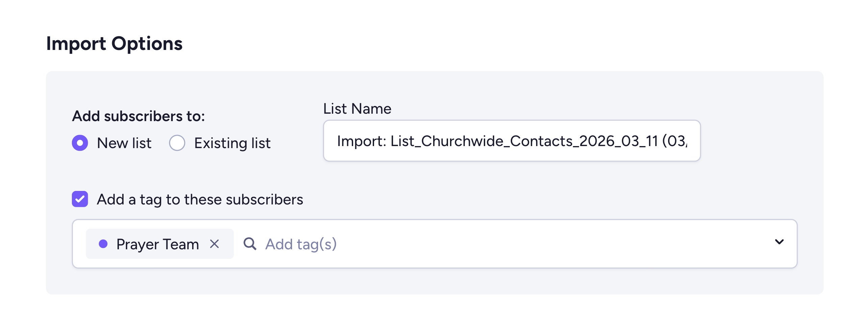
Task: Select the Existing list radio button
Action: (177, 143)
